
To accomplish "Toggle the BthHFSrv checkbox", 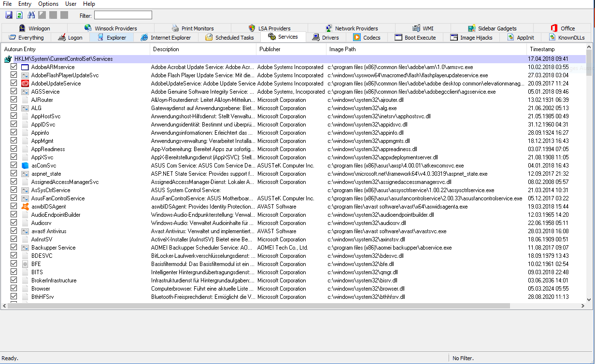I will click(14, 297).
